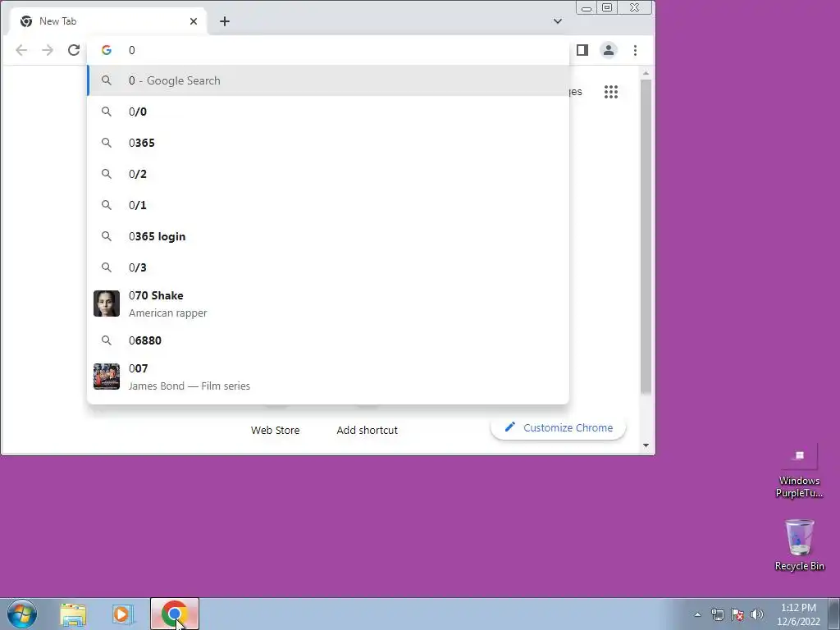
Task: Open a new tab with plus button
Action: [x=225, y=21]
